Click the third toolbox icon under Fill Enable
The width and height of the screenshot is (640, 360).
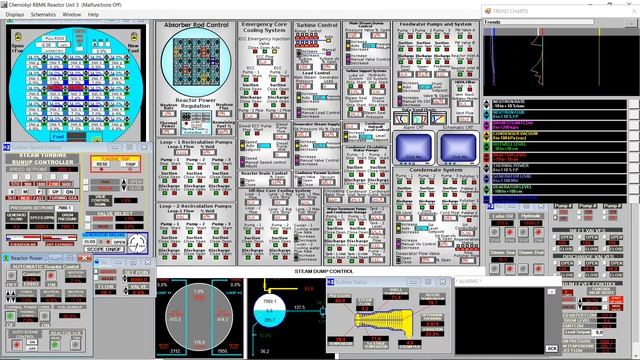point(438,118)
